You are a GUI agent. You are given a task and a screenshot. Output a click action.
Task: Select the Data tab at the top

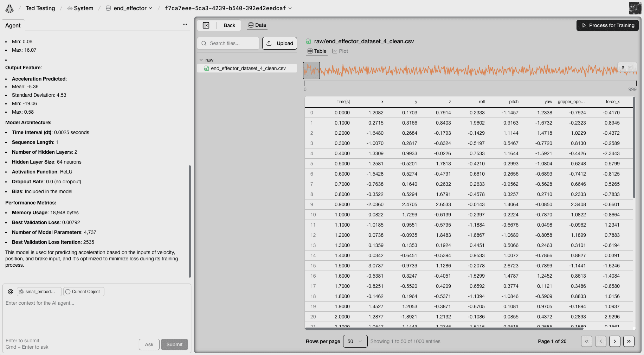pos(257,25)
